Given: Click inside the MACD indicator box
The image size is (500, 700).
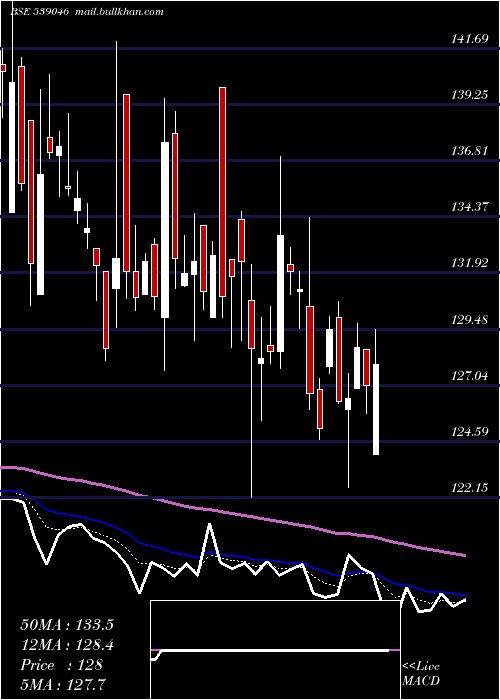Looking at the screenshot, I should point(275,650).
